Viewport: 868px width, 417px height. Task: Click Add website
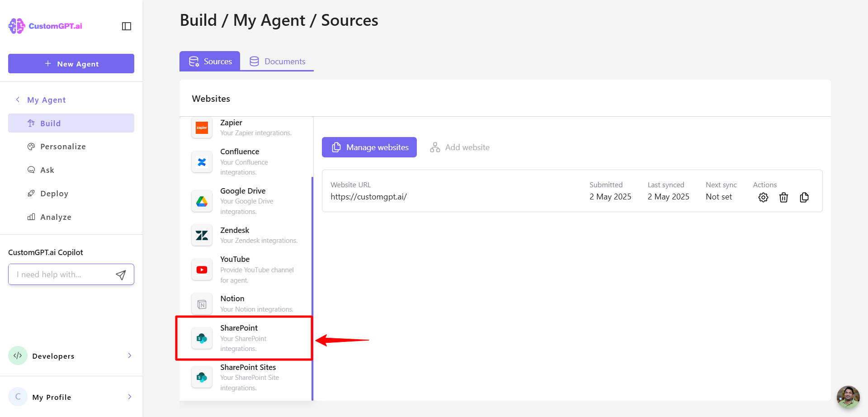click(460, 147)
